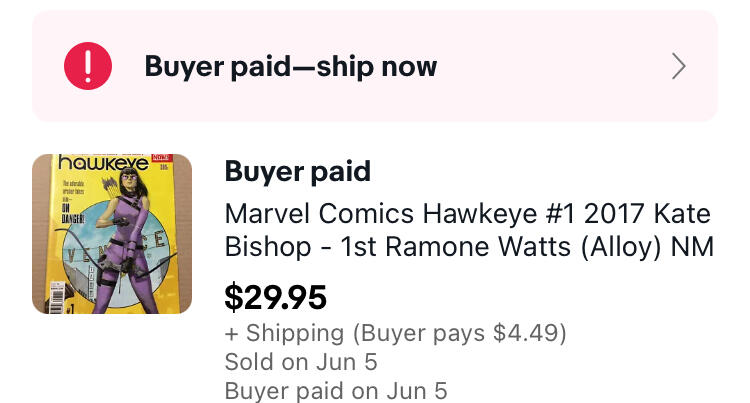Select the pink ship-now notification banner

pyautogui.click(x=375, y=66)
